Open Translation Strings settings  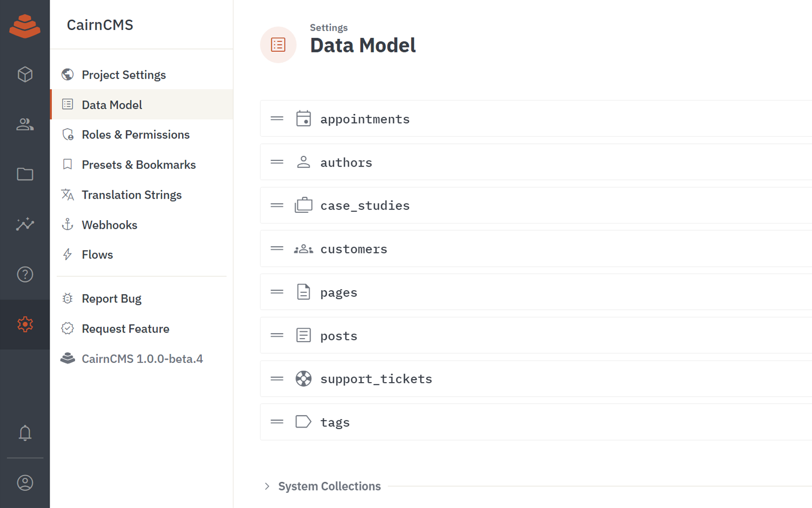(x=142, y=195)
